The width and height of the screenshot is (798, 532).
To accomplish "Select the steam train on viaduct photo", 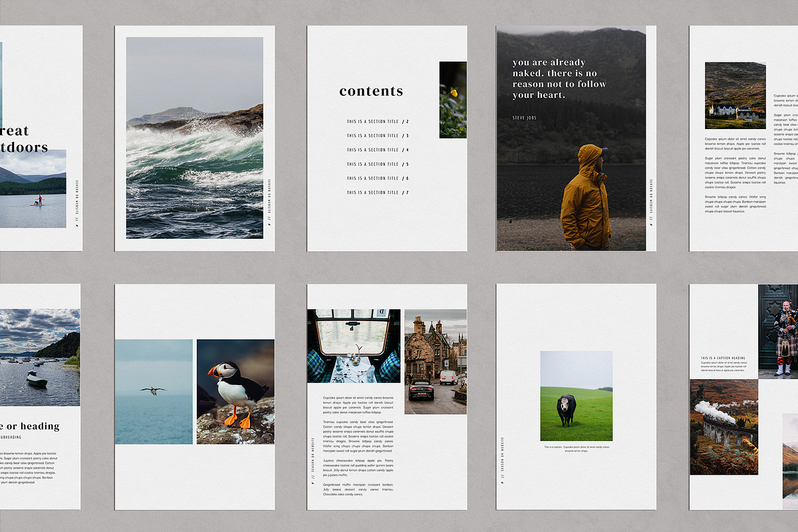I will click(724, 427).
